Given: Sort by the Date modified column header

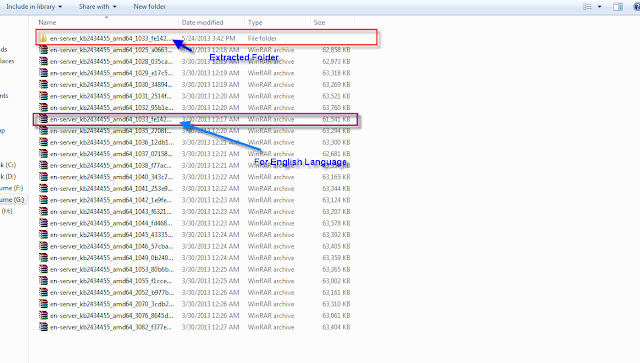Looking at the screenshot, I should pyautogui.click(x=202, y=22).
